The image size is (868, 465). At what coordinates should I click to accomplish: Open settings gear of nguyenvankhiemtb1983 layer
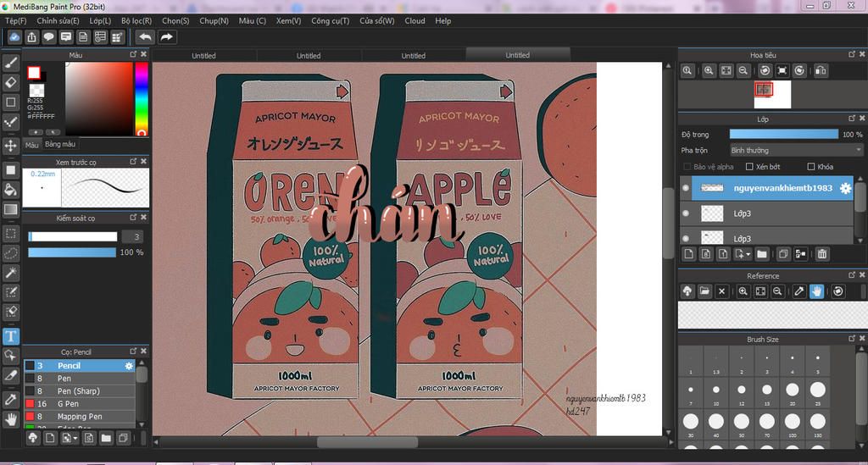coord(845,188)
